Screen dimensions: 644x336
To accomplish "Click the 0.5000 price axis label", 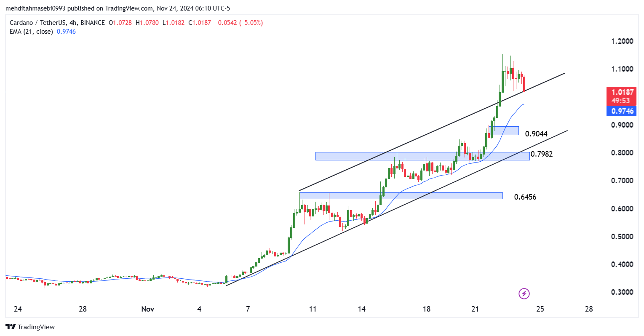I will (622, 237).
